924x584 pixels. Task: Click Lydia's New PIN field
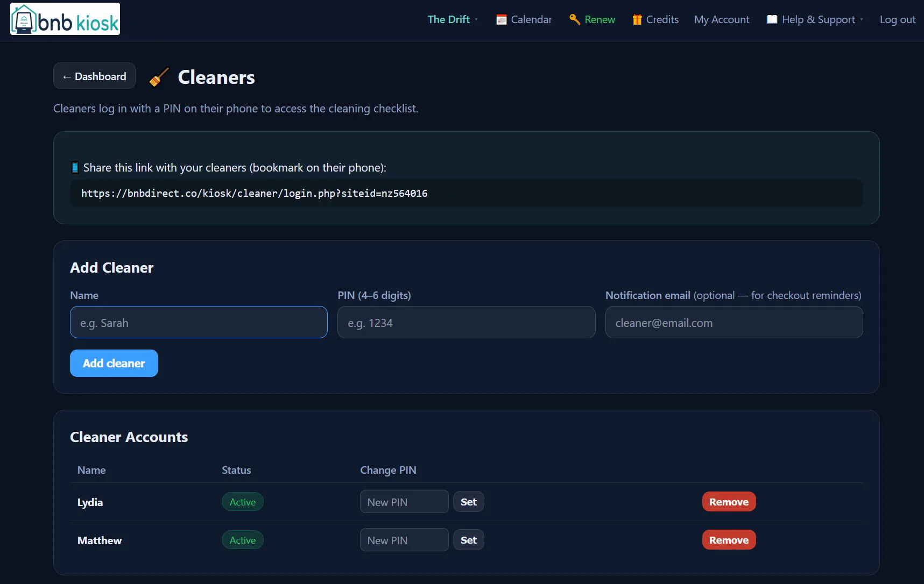[x=404, y=502]
